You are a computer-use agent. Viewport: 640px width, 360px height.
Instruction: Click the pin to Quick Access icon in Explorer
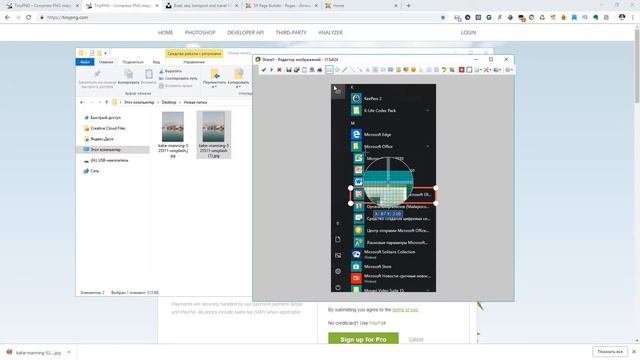[97, 74]
